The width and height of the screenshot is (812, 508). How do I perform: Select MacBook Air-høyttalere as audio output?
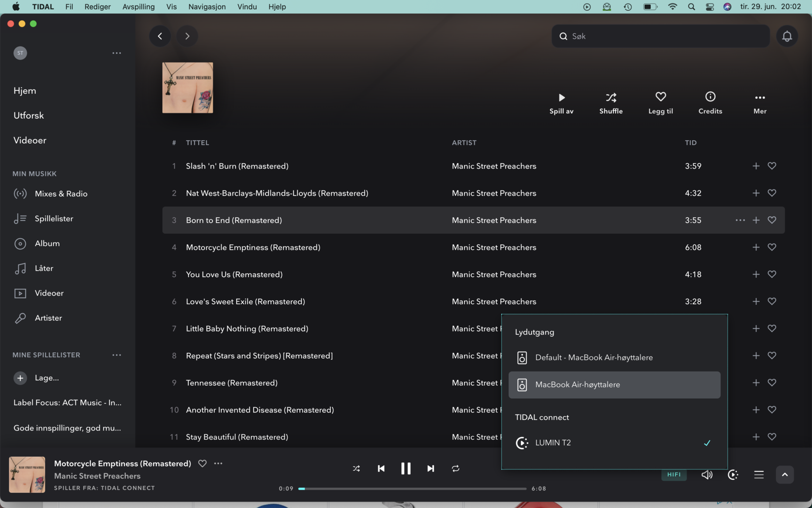(x=614, y=385)
